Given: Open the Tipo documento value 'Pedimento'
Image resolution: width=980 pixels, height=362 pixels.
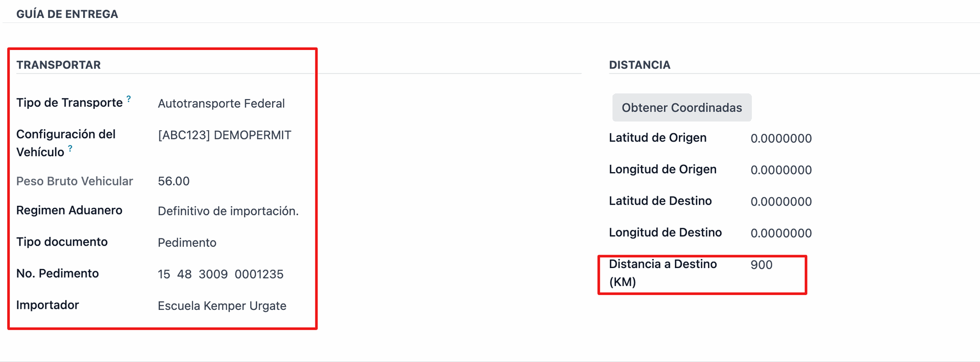Looking at the screenshot, I should tap(187, 243).
